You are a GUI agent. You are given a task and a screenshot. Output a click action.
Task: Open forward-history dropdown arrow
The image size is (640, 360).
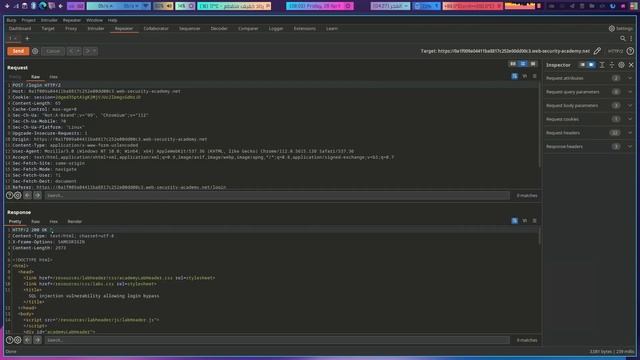(94, 51)
